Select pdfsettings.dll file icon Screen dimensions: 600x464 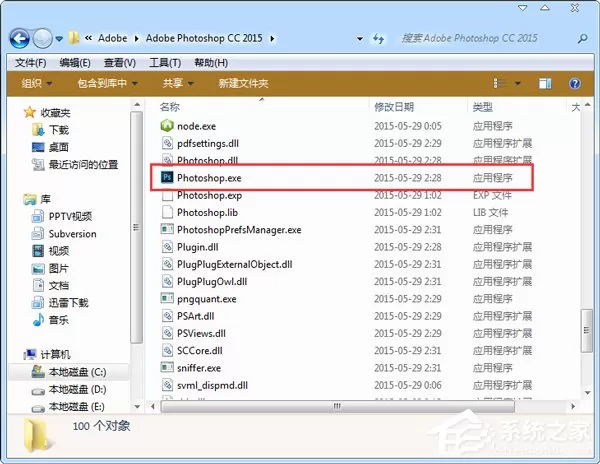[167, 143]
